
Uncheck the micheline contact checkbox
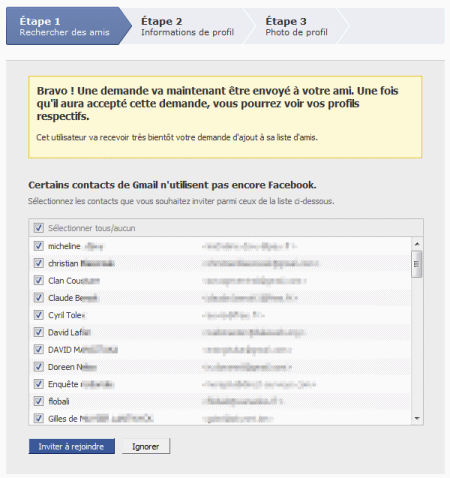pyautogui.click(x=39, y=246)
